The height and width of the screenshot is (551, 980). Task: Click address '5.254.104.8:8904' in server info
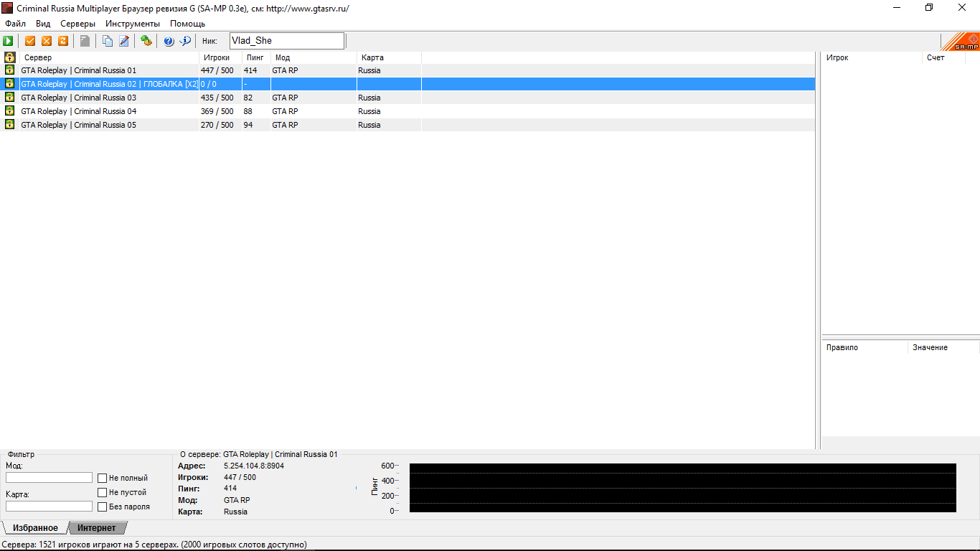click(x=254, y=466)
